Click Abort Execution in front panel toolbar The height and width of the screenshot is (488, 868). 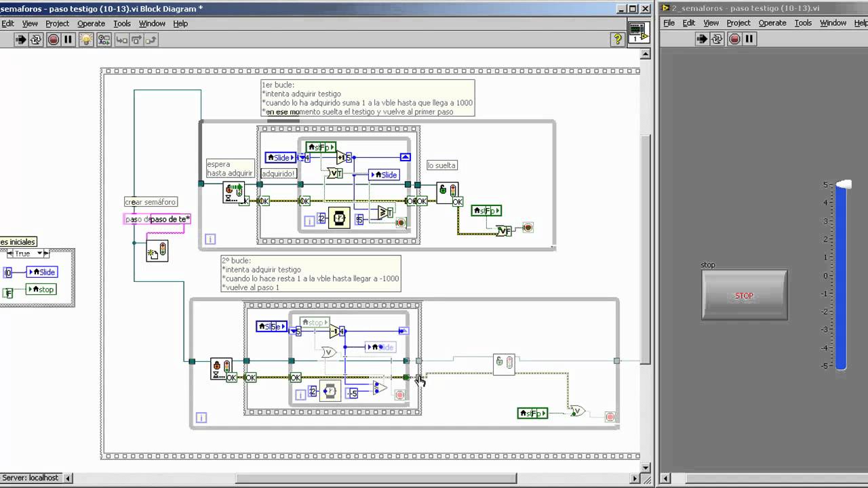(734, 39)
